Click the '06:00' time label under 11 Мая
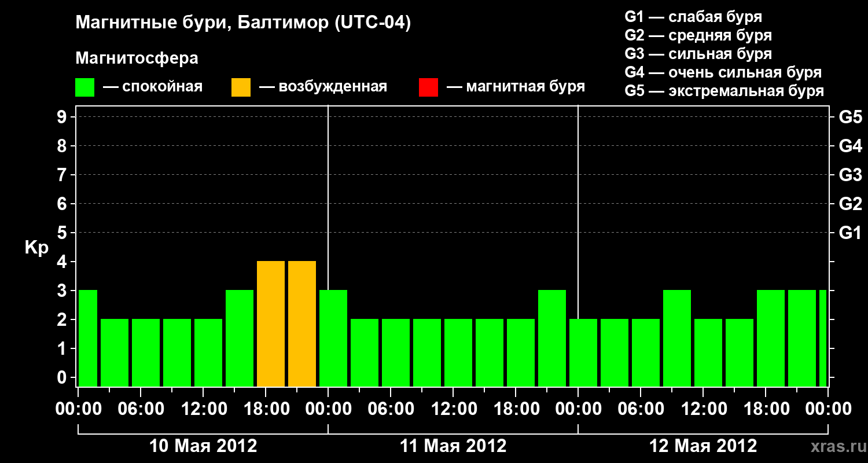Viewport: 868px width, 463px height. [x=391, y=409]
